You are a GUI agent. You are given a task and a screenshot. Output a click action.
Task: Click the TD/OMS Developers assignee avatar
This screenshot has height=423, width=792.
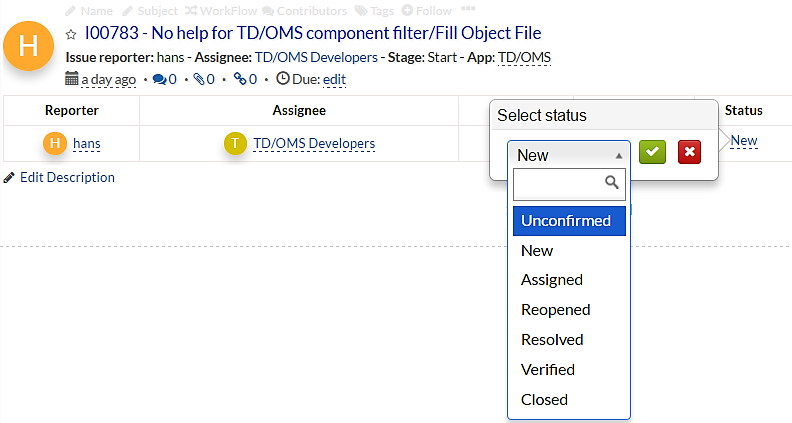tap(235, 143)
